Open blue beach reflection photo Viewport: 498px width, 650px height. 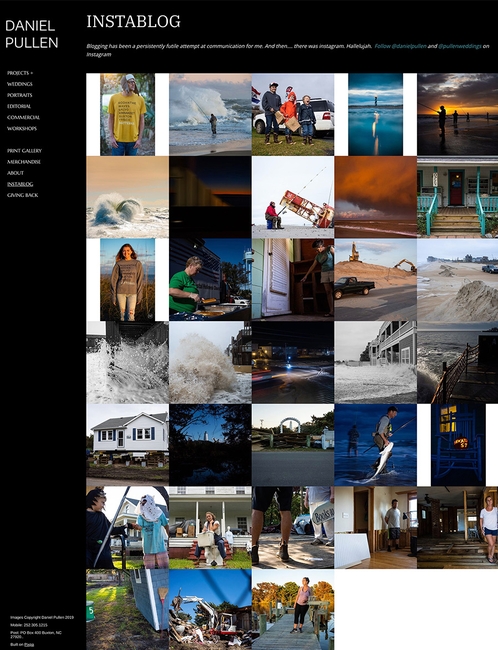coord(376,115)
